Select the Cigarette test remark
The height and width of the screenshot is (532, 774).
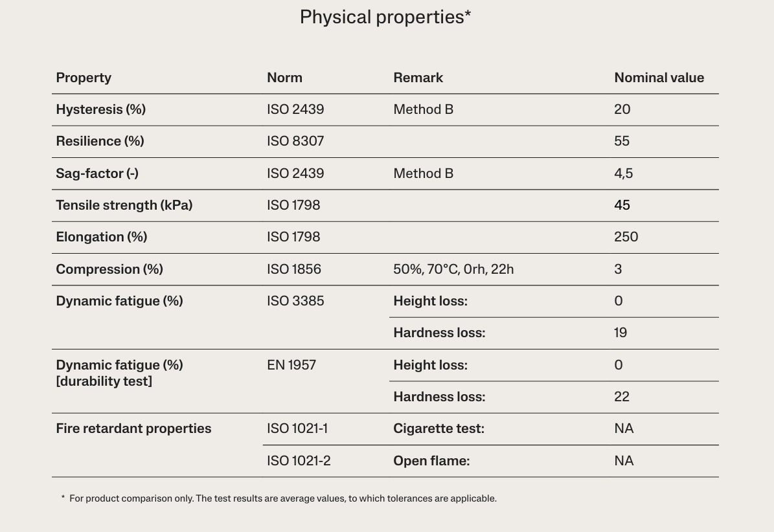tap(438, 428)
